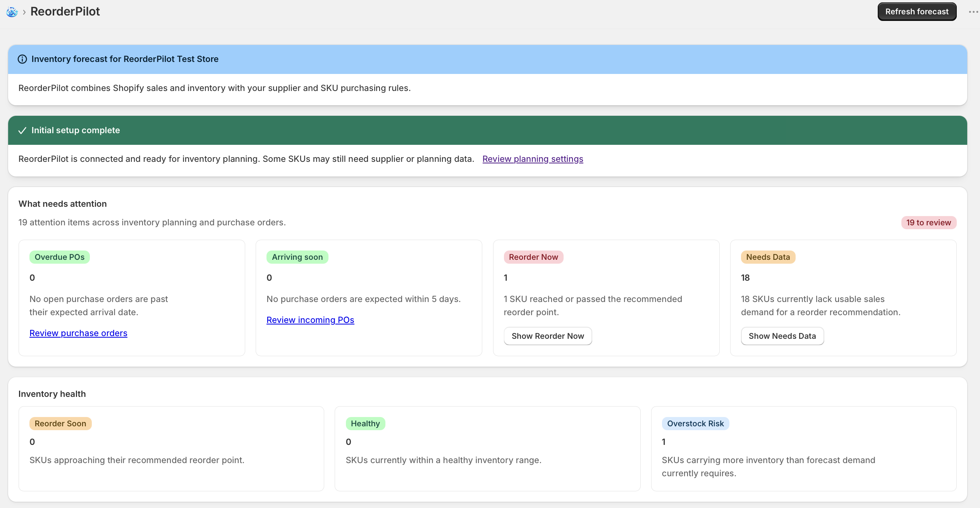Click the Needs Data badge
Image resolution: width=980 pixels, height=508 pixels.
(x=768, y=257)
